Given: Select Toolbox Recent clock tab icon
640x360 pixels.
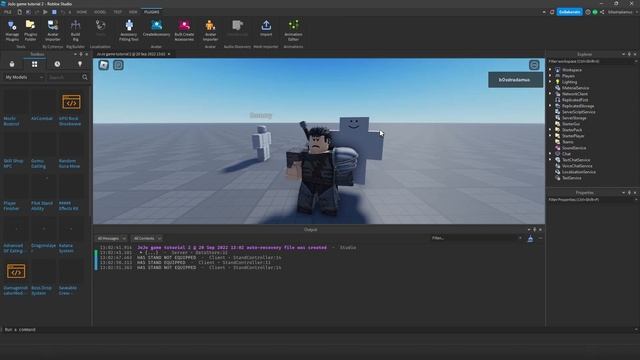Looking at the screenshot, I should 57,64.
